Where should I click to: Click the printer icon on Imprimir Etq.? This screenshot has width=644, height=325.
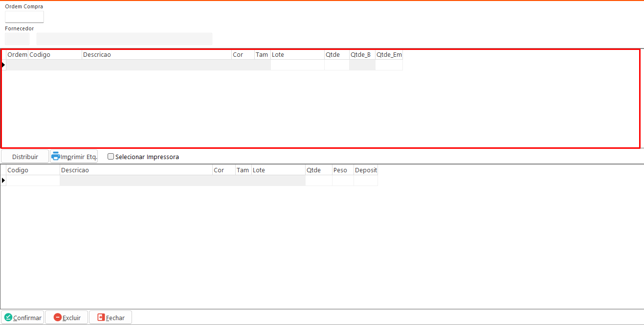56,157
